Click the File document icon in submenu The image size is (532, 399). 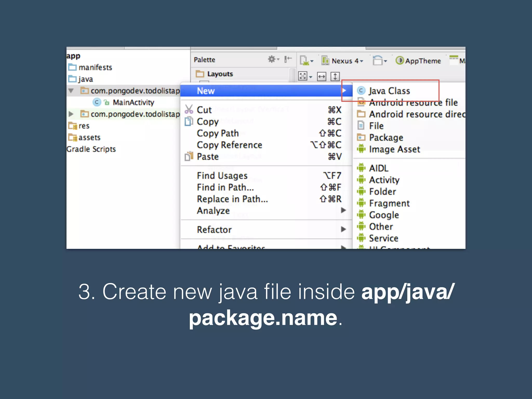[x=361, y=125]
